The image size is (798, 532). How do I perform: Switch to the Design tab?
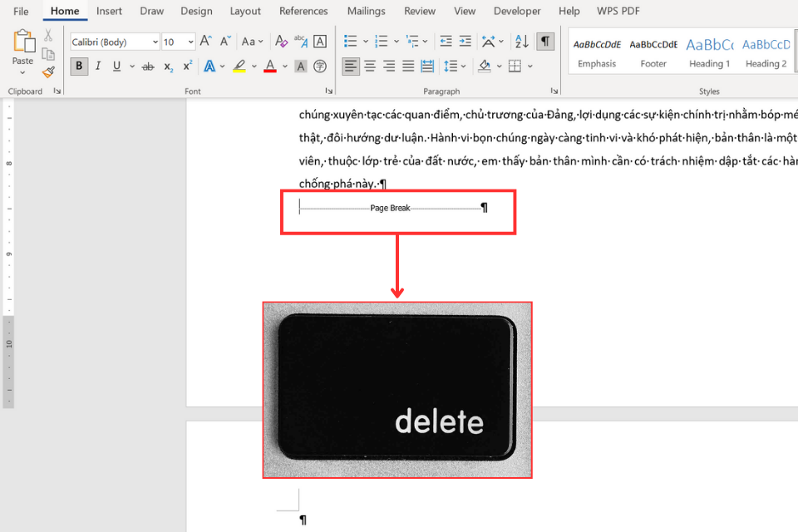tap(196, 11)
